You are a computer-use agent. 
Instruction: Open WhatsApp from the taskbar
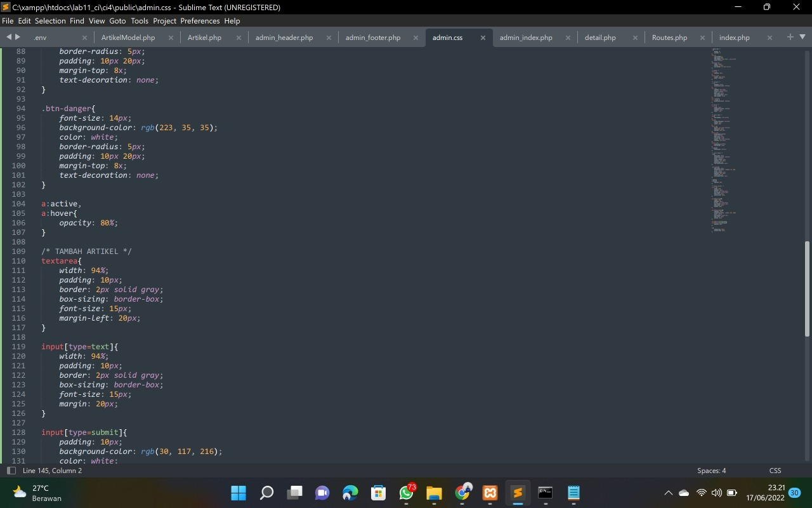click(x=406, y=493)
